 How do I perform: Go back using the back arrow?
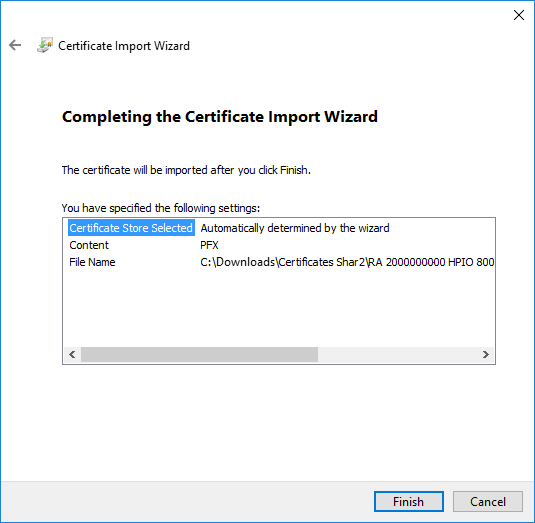tap(15, 45)
